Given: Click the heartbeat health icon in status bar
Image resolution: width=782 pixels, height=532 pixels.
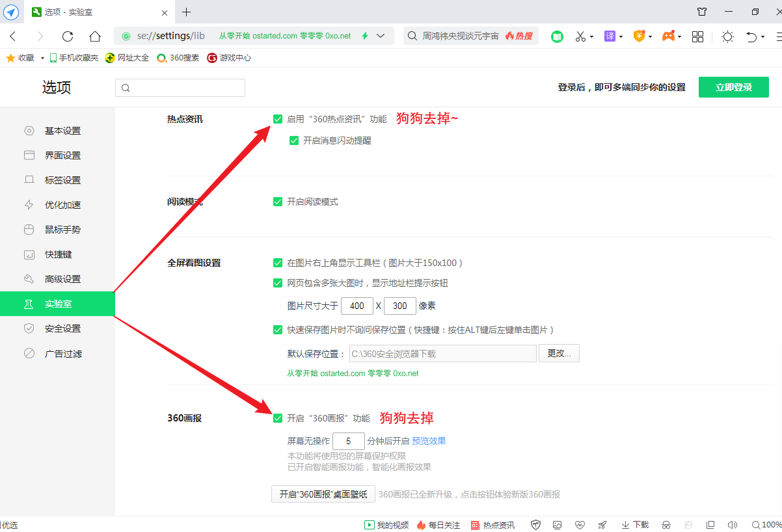Looking at the screenshot, I should [x=580, y=525].
